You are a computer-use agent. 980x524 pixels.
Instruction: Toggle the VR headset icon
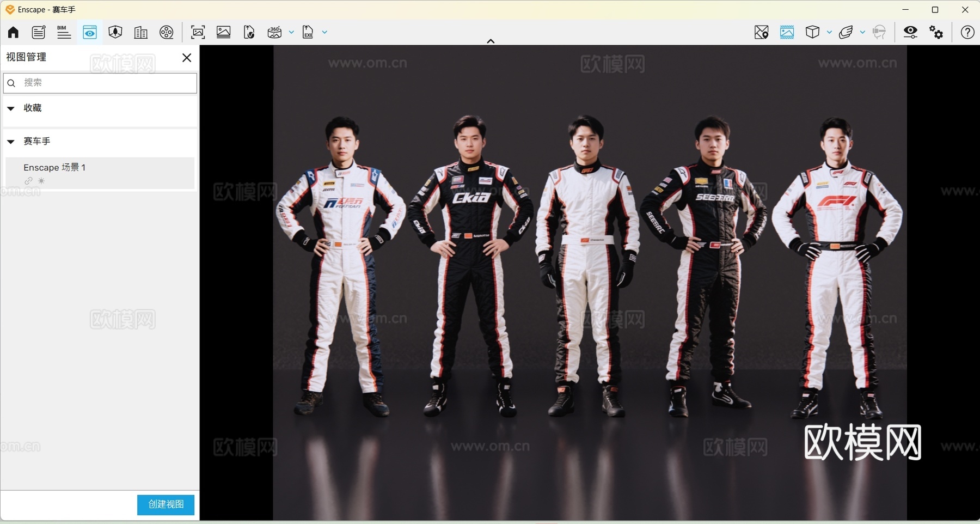point(879,32)
